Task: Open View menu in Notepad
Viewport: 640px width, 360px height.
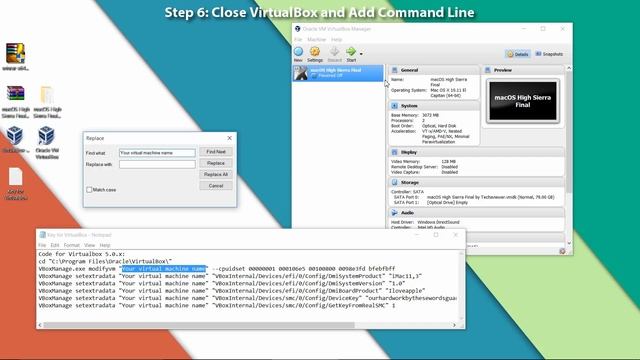Action: [89, 245]
